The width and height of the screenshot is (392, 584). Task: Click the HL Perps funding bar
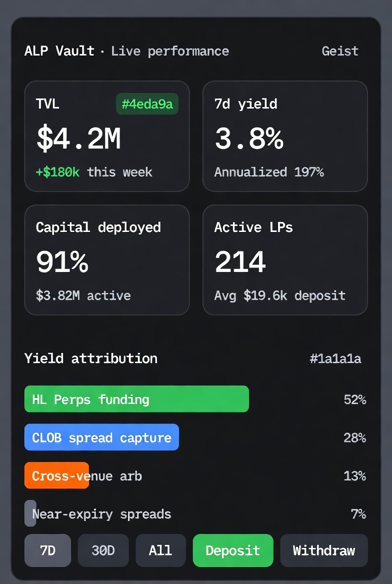point(136,399)
